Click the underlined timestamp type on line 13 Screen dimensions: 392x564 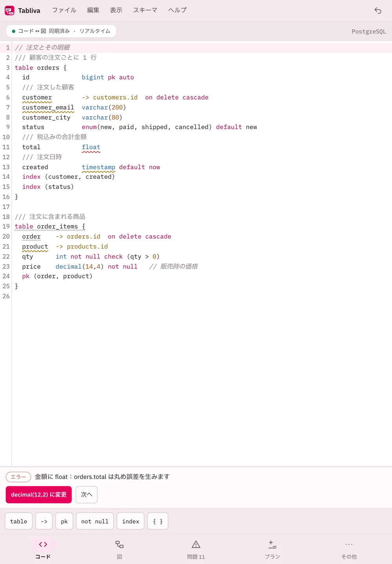click(98, 167)
